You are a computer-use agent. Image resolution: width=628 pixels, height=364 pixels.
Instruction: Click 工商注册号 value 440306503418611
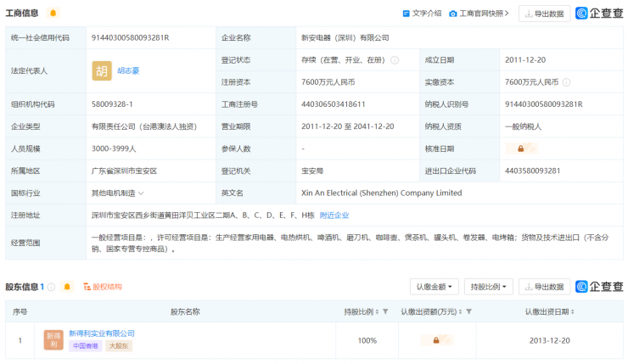click(x=334, y=104)
